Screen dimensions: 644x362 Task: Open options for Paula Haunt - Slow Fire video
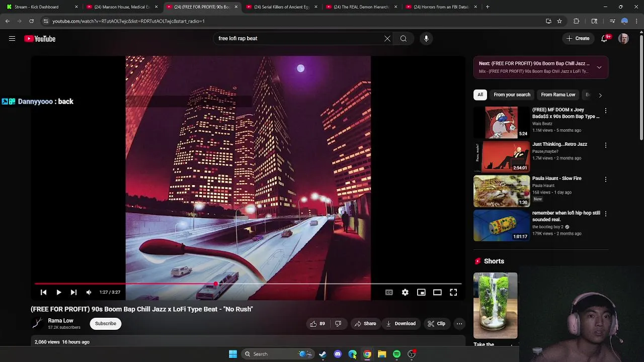[606, 179]
